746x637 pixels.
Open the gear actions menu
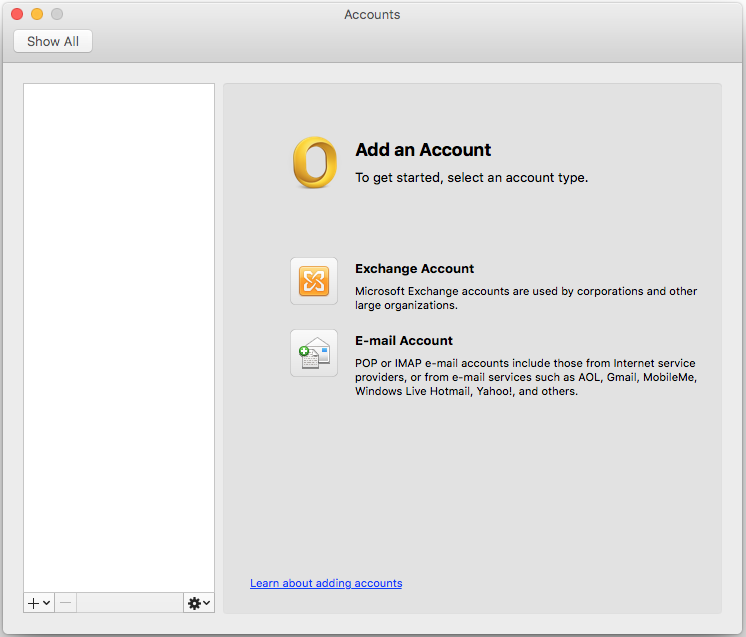click(x=199, y=603)
